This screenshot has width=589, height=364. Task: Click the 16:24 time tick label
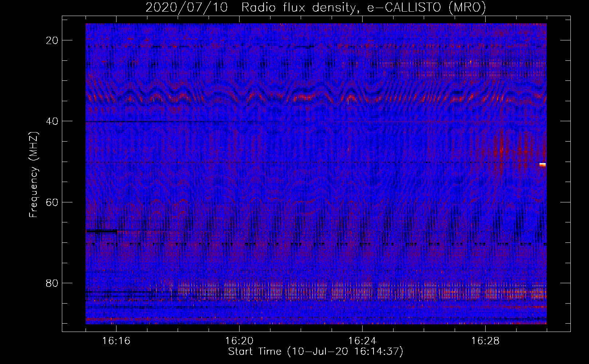(x=363, y=341)
